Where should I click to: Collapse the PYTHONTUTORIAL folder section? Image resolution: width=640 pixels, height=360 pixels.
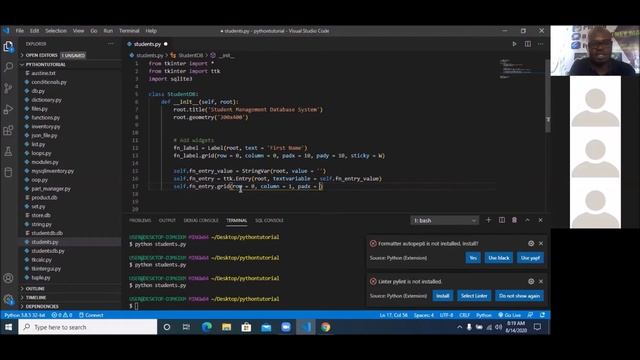click(71, 64)
